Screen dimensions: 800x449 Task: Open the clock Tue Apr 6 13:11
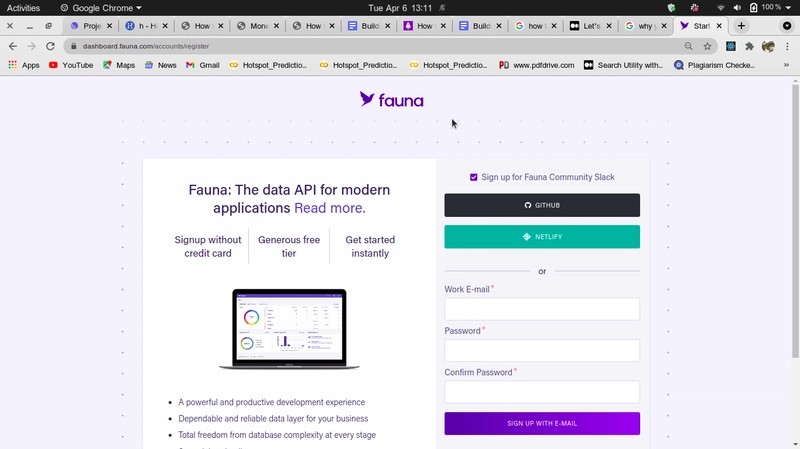coord(400,8)
